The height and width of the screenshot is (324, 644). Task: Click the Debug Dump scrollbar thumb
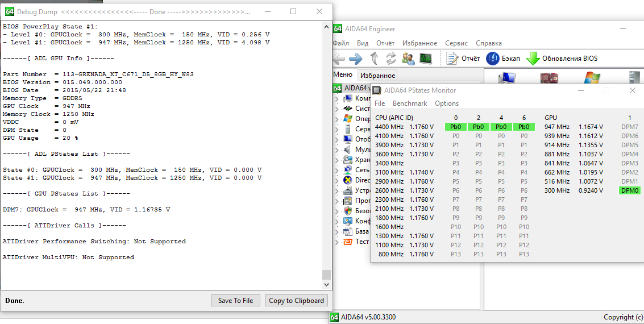click(x=326, y=275)
